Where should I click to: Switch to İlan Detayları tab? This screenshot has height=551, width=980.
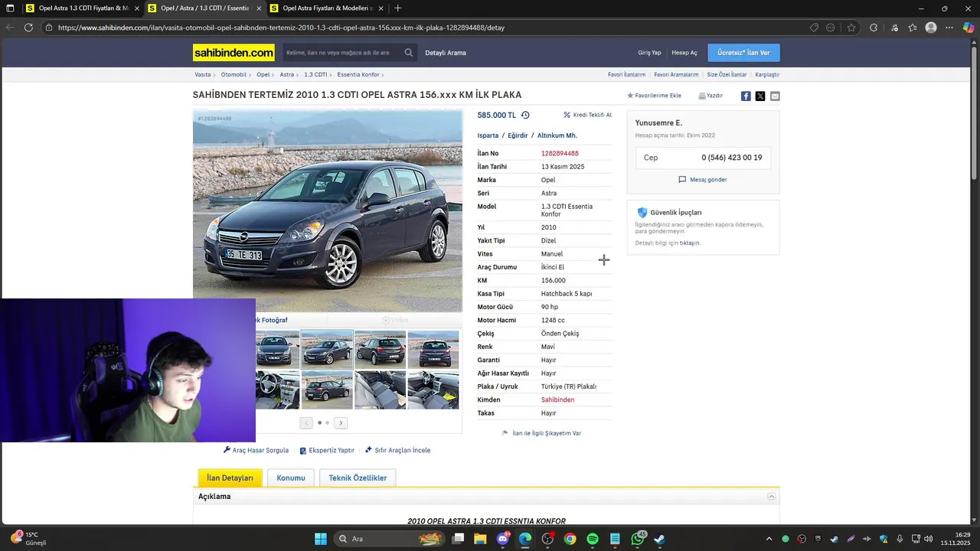point(230,478)
